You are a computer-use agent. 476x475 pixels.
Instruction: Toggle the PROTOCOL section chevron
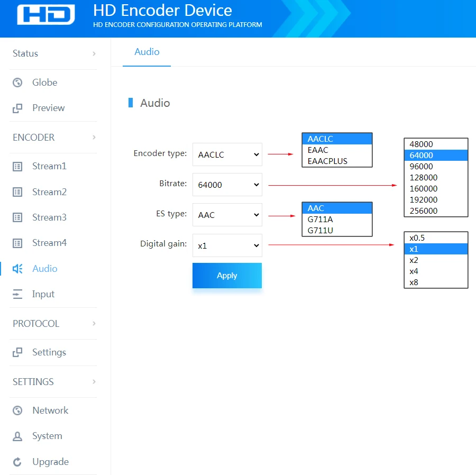click(94, 324)
